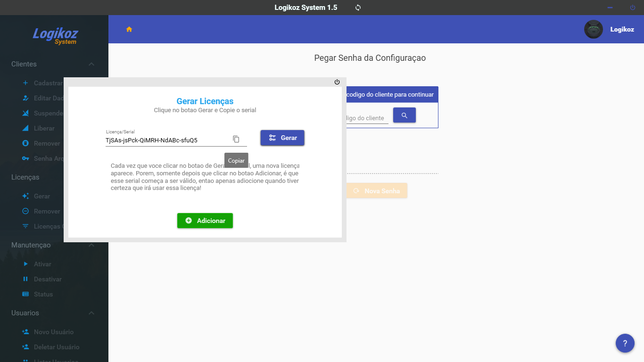
Task: Click the copy serial icon
Action: pos(236,139)
